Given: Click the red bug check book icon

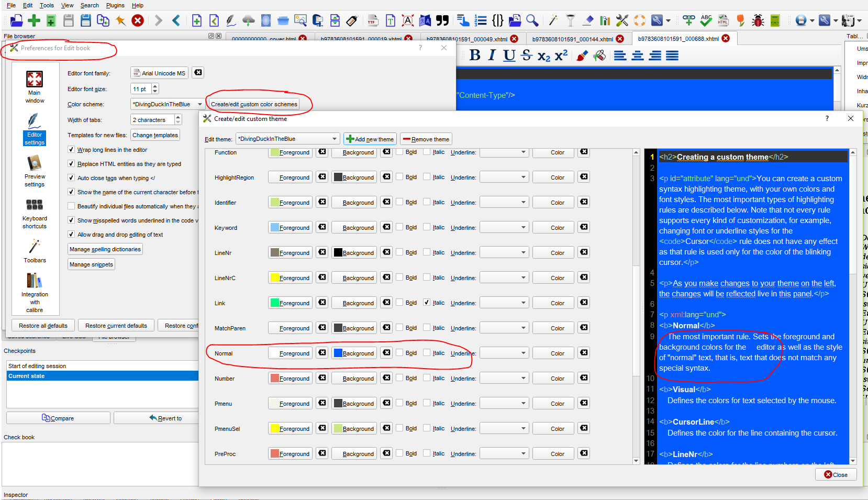Looking at the screenshot, I should (x=758, y=20).
